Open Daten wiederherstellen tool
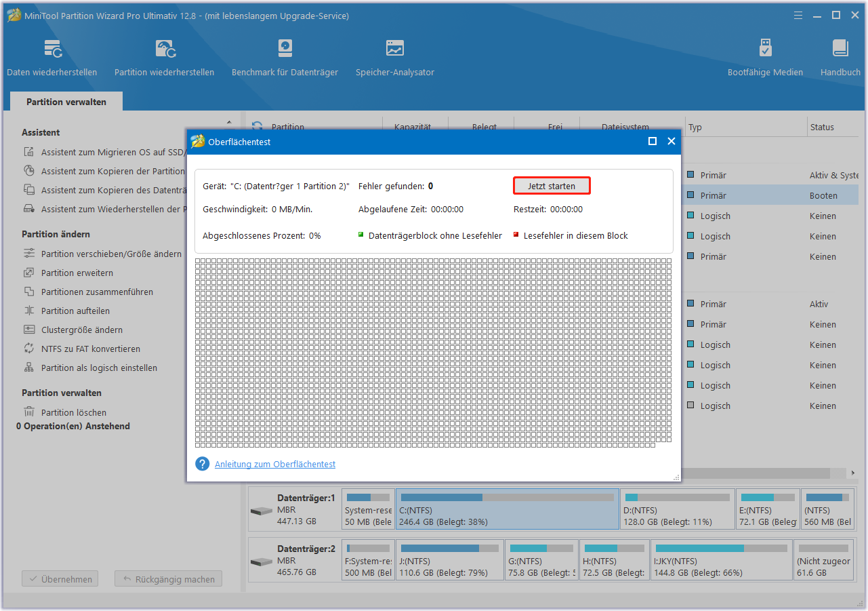868x611 pixels. (x=52, y=58)
